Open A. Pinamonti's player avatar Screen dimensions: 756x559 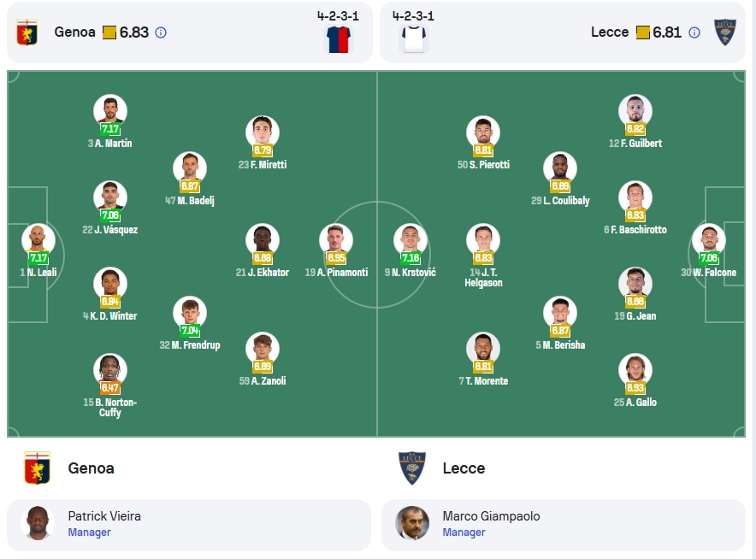336,240
